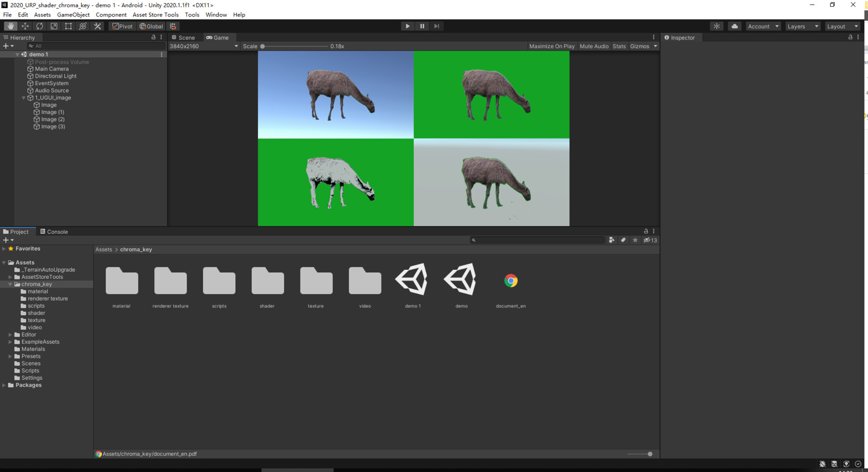Click the grid snapping toggle icon
Screen dimensions: 868x472
[x=173, y=26]
